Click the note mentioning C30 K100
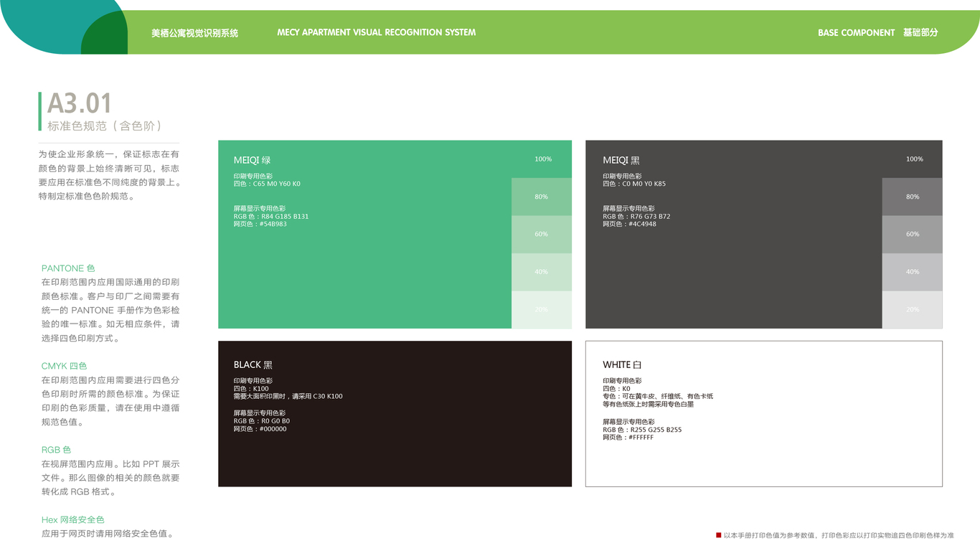The height and width of the screenshot is (551, 980). 288,397
